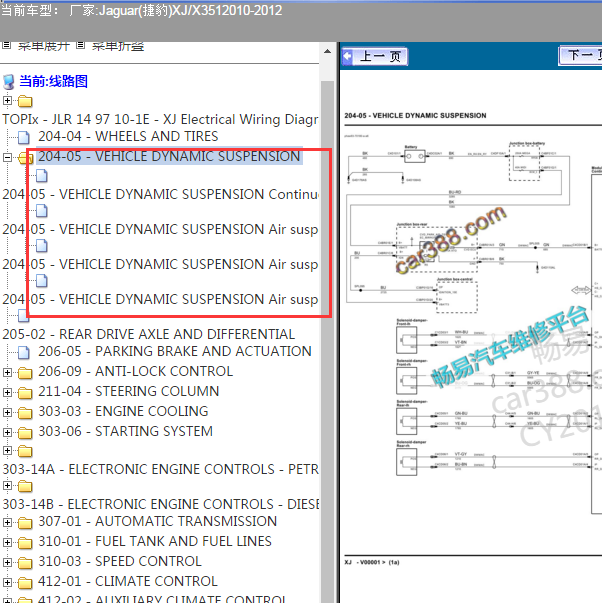This screenshot has height=603, width=602.
Task: Click the folder icon for 412-01 CLIMATE CONTROL
Action: pos(25,582)
